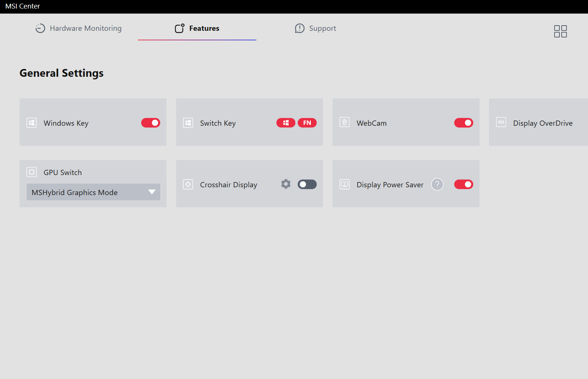Turn off the WebCam toggle

463,123
